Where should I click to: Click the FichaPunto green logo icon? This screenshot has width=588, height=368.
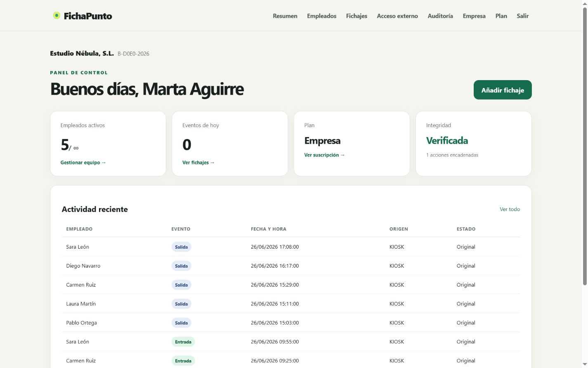57,16
